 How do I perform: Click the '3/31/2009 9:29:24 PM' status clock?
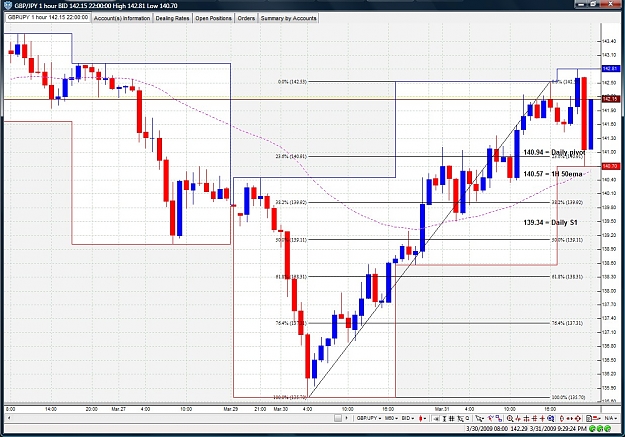[558, 429]
